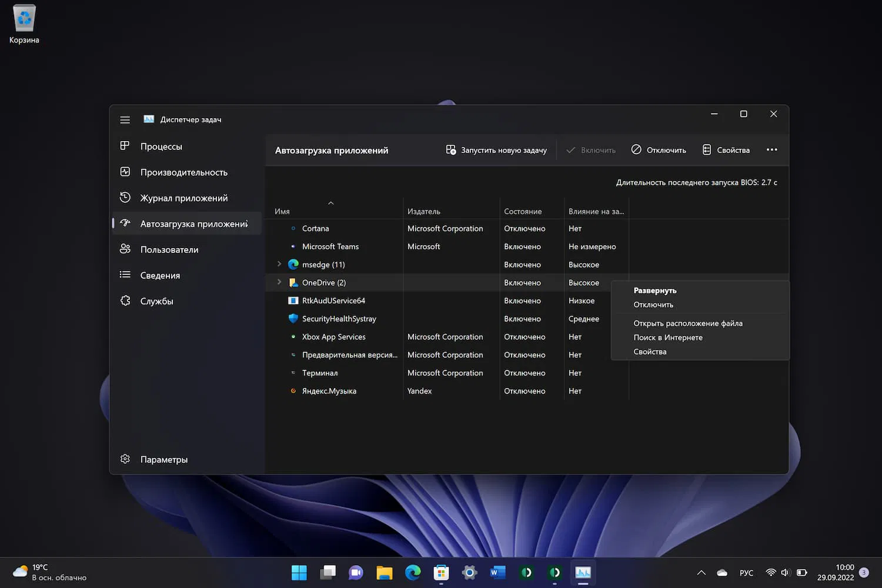
Task: Expand the msedge (11) group
Action: click(279, 265)
